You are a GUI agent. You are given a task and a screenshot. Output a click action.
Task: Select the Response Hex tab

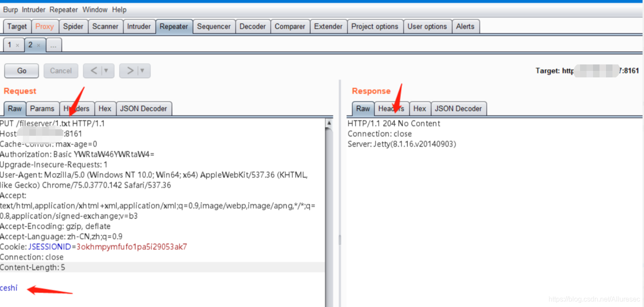point(420,109)
